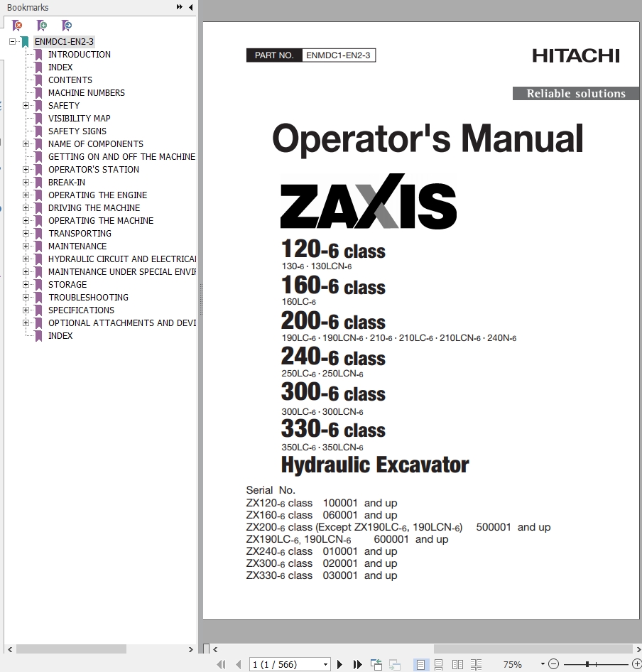This screenshot has width=642, height=672.
Task: Click the previous view navigation icon
Action: pyautogui.click(x=376, y=664)
